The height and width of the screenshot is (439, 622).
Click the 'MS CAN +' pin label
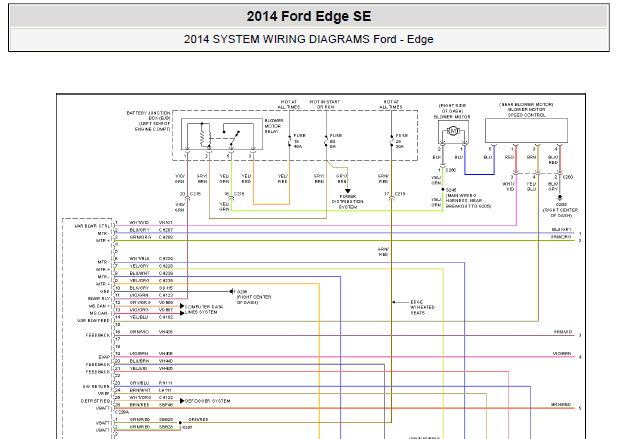pos(99,306)
